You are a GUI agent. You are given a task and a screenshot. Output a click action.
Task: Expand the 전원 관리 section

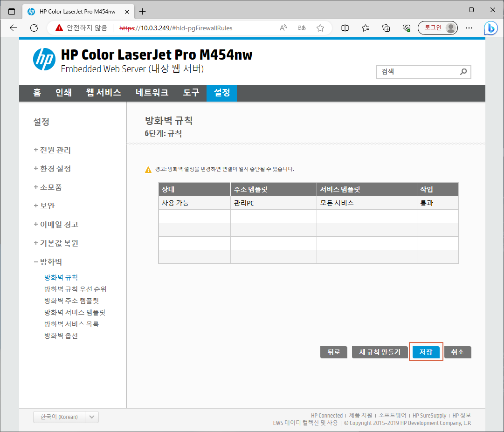(x=52, y=150)
